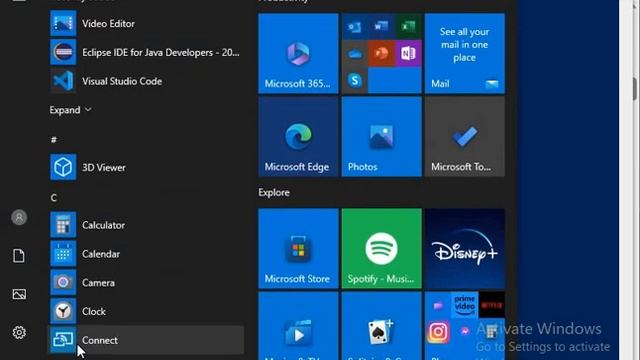
Task: Open Instagram in the Play folder
Action: pyautogui.click(x=438, y=331)
